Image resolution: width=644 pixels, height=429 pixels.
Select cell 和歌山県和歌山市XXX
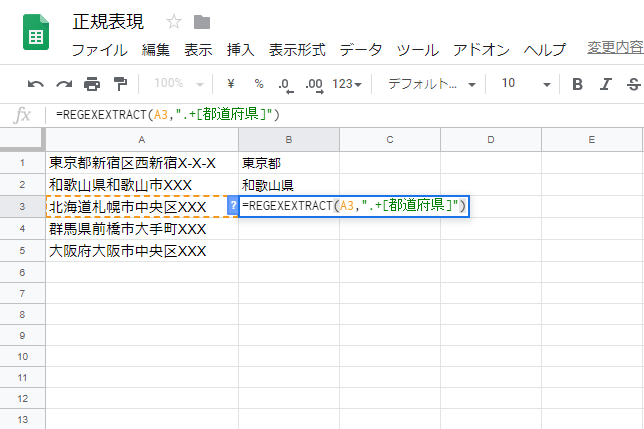tap(142, 185)
